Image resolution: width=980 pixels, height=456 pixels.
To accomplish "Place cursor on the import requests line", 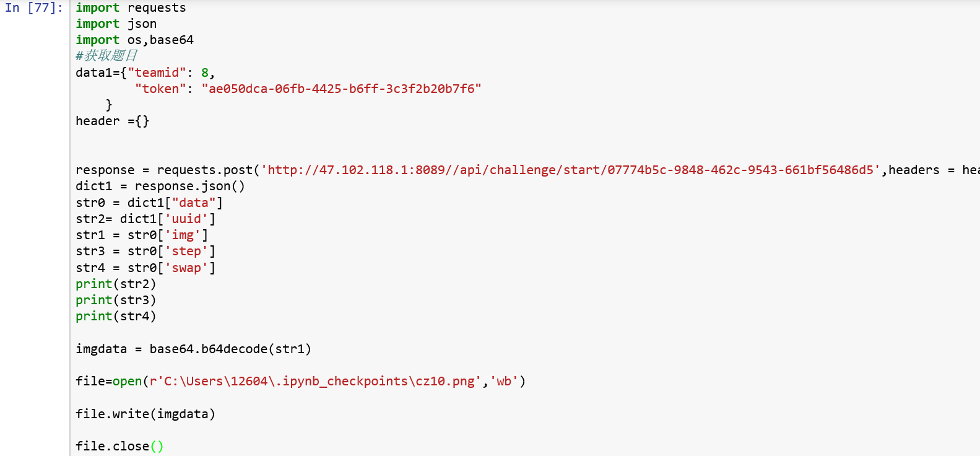I will (x=130, y=8).
